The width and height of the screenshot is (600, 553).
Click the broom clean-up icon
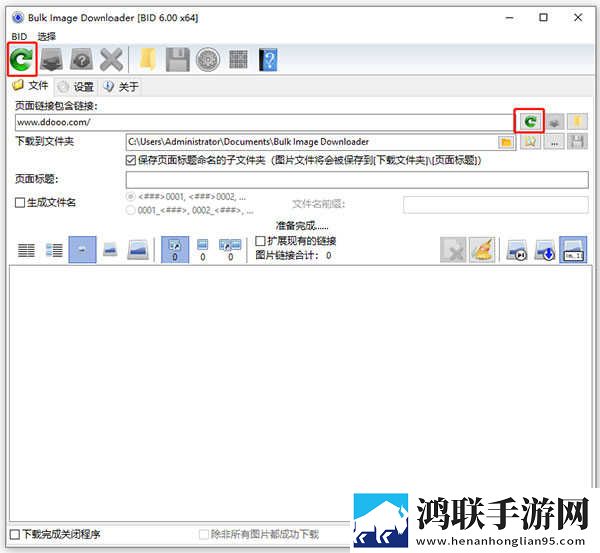(482, 250)
